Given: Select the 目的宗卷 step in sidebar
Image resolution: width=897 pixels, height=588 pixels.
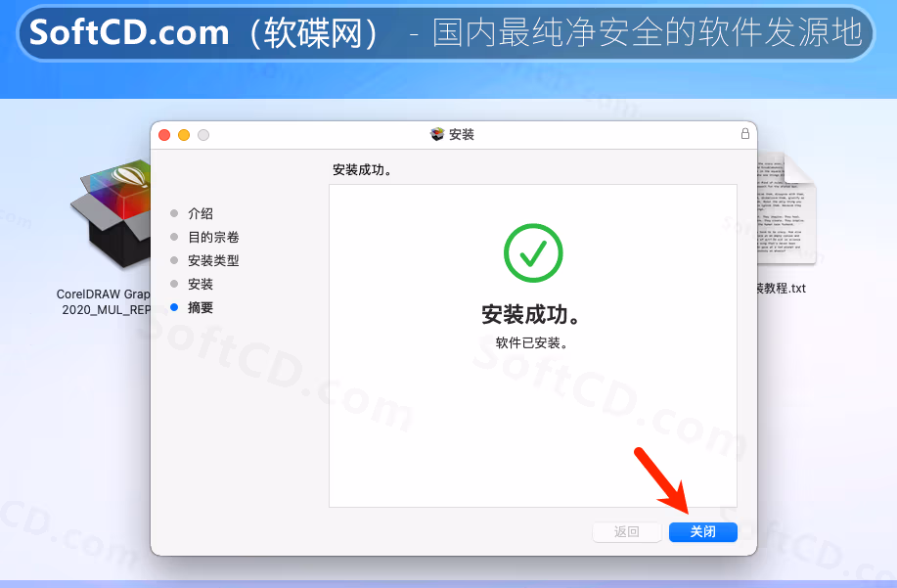Looking at the screenshot, I should pos(213,238).
